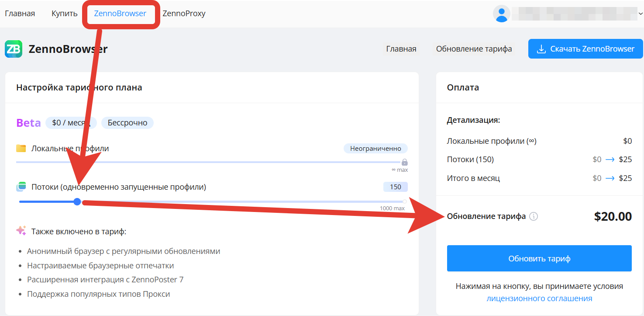Click the sparkle icon near Также включено

tap(21, 231)
